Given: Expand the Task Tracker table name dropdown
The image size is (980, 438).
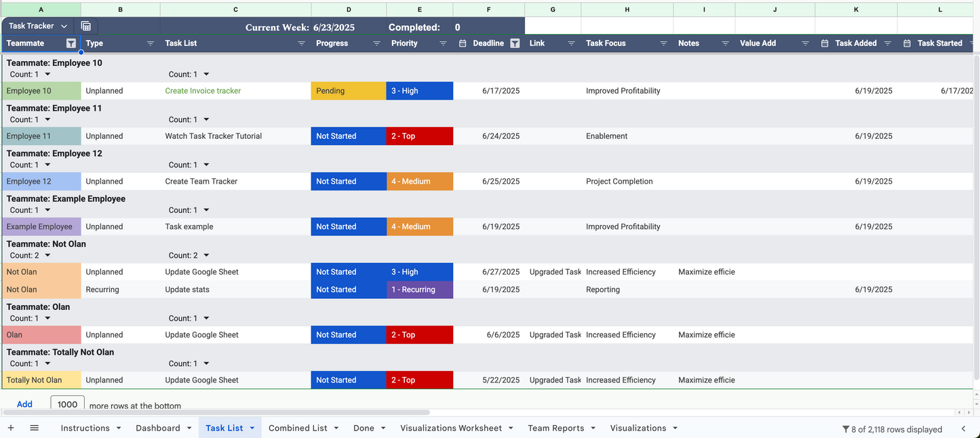Looking at the screenshot, I should (x=64, y=26).
